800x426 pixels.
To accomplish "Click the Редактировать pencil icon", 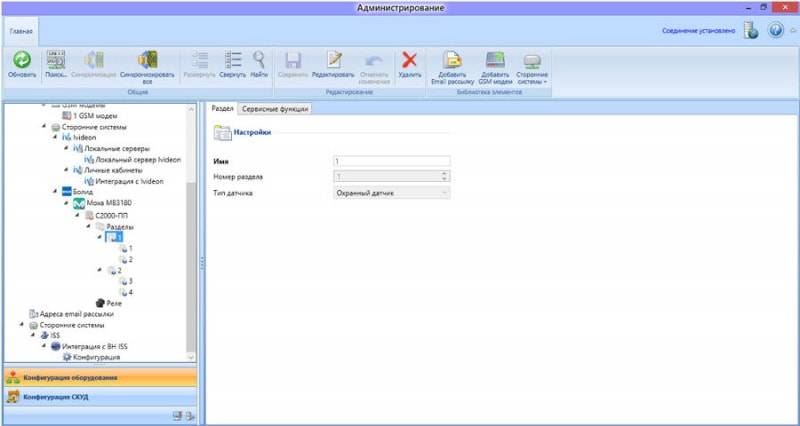I will tap(333, 60).
